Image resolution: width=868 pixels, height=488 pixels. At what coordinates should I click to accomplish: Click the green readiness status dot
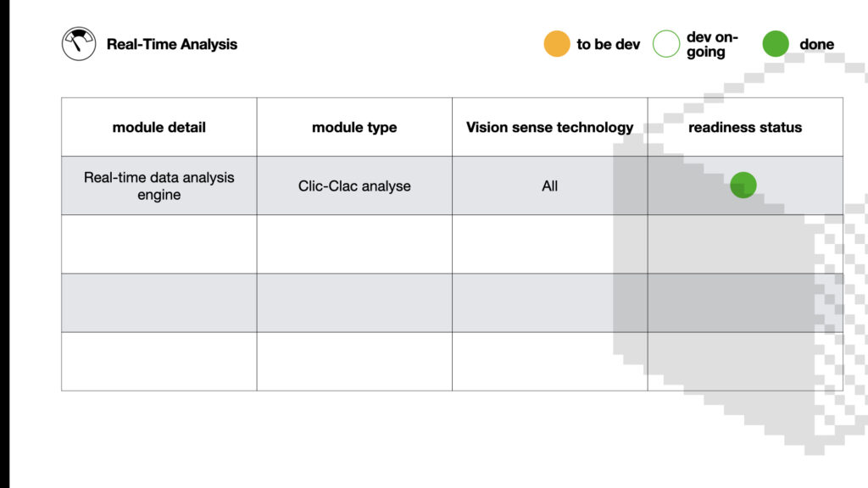(x=743, y=185)
